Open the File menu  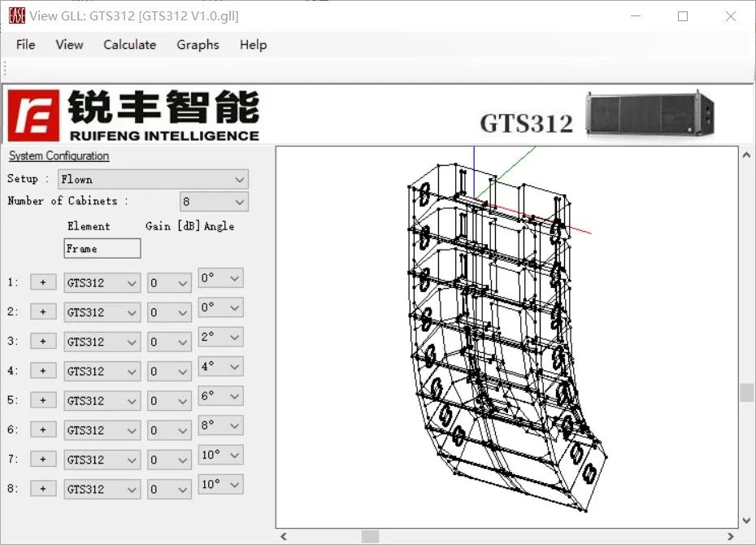click(25, 45)
